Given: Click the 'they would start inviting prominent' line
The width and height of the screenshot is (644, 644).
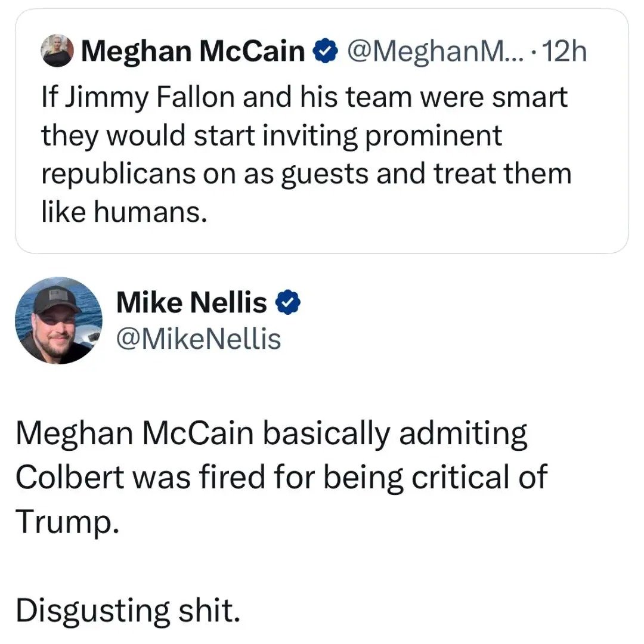Looking at the screenshot, I should (271, 137).
